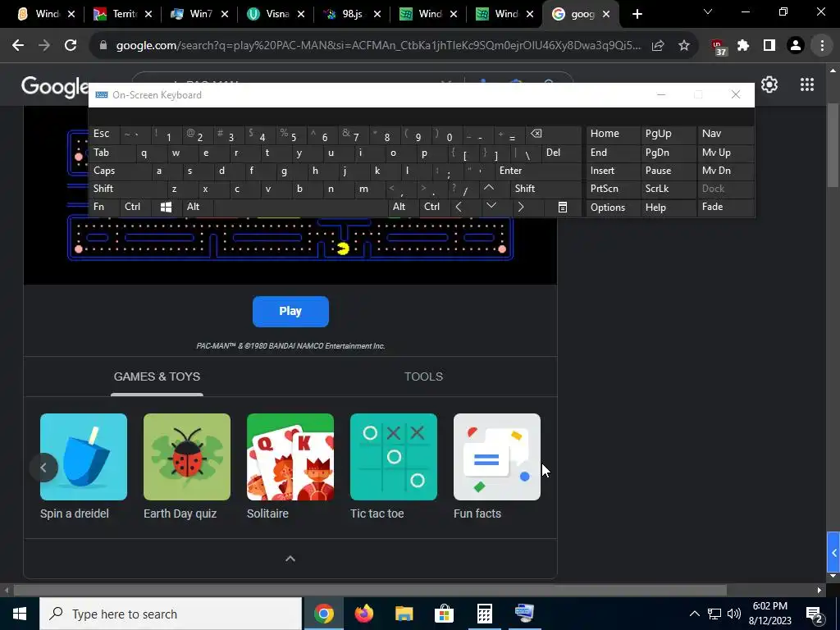
Task: Click the uBlock extension icon showing 37
Action: point(718,47)
